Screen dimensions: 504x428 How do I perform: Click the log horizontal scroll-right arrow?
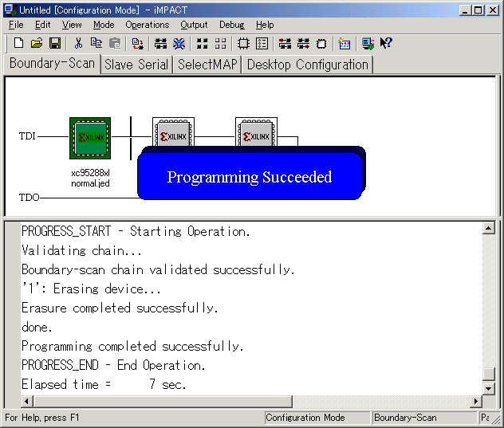click(x=476, y=402)
